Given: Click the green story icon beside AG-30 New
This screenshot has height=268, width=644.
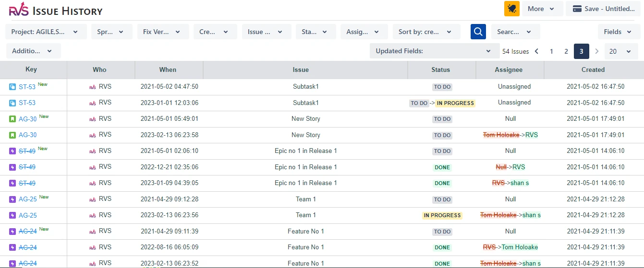Looking at the screenshot, I should 12,119.
